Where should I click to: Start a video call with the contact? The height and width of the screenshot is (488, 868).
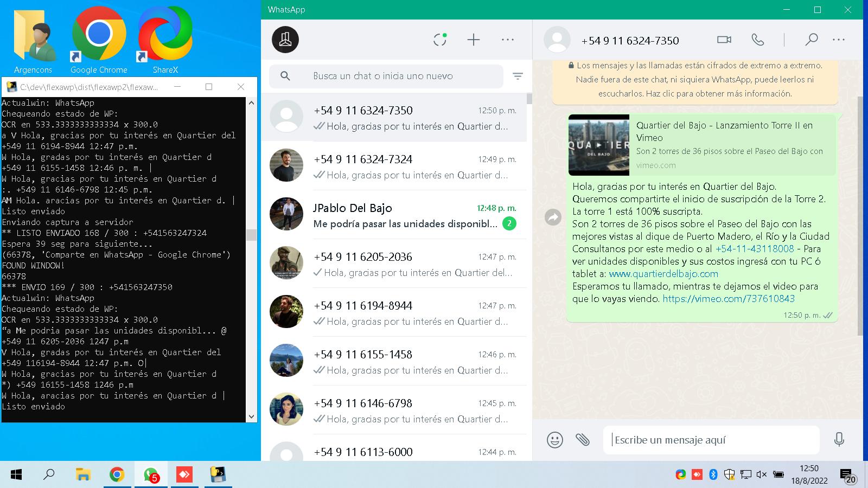tap(724, 40)
